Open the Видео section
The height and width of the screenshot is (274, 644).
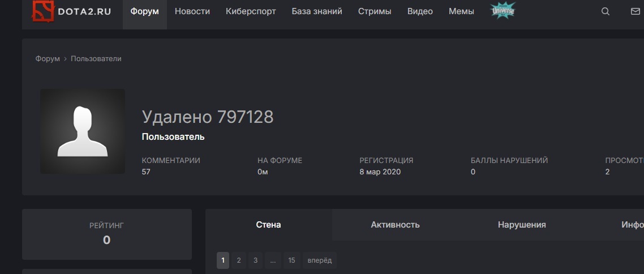[x=420, y=11]
